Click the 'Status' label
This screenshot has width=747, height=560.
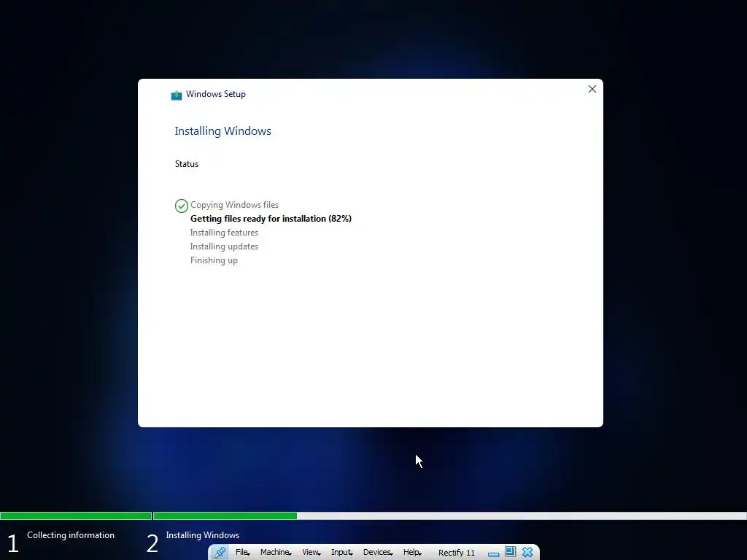[186, 164]
